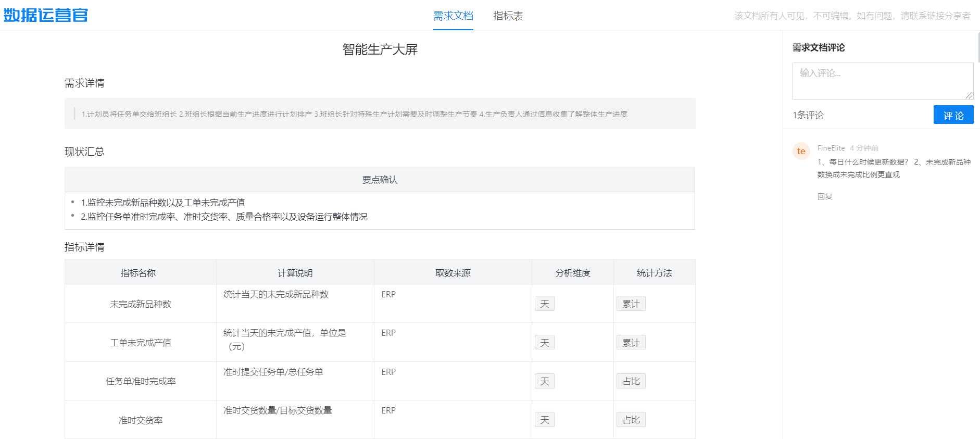Click the 指标名称 column header
The height and width of the screenshot is (439, 980).
click(138, 273)
